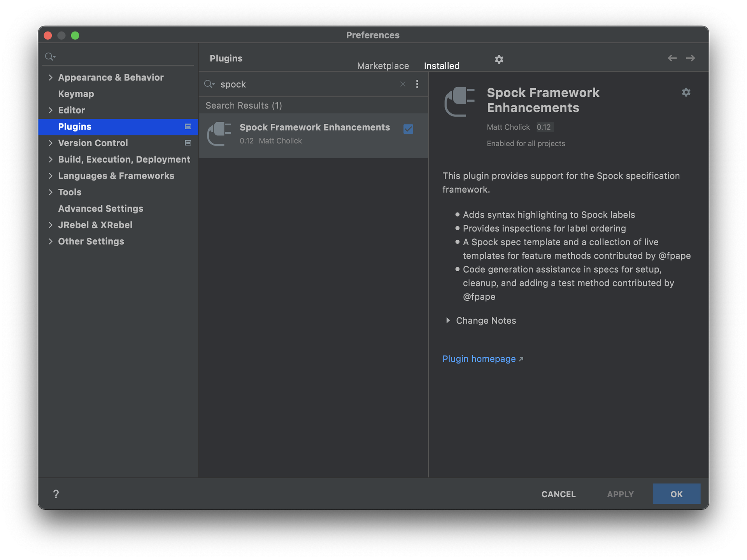Click the Plugin homepage external arrow

pyautogui.click(x=521, y=359)
